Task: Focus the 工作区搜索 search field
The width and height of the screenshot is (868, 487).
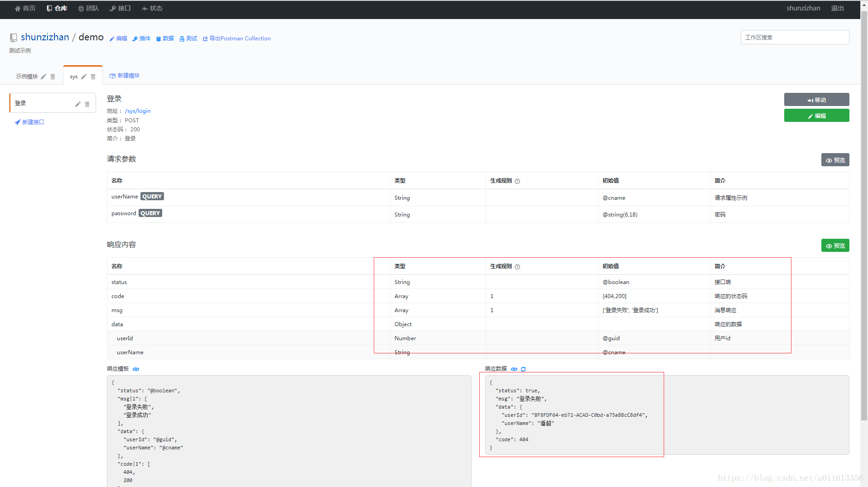Action: click(795, 37)
